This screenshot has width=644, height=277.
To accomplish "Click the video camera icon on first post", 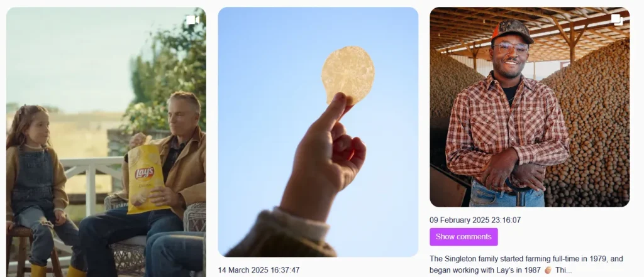I will (192, 19).
